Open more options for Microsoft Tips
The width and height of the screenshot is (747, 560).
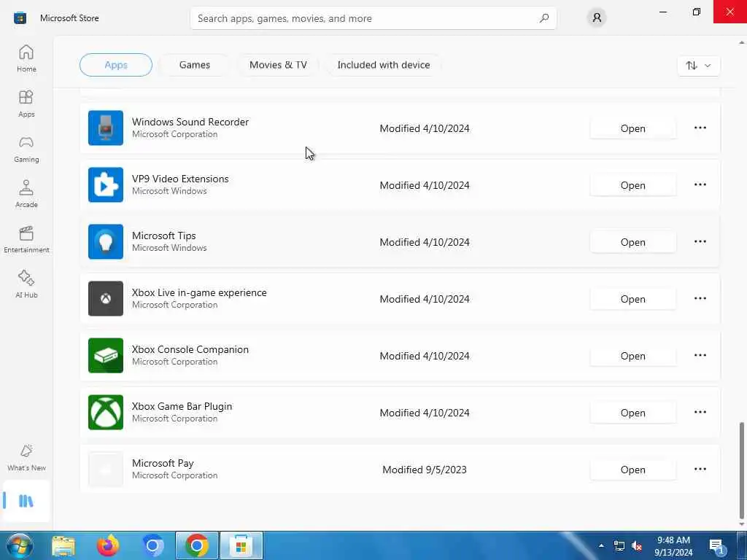pos(700,241)
